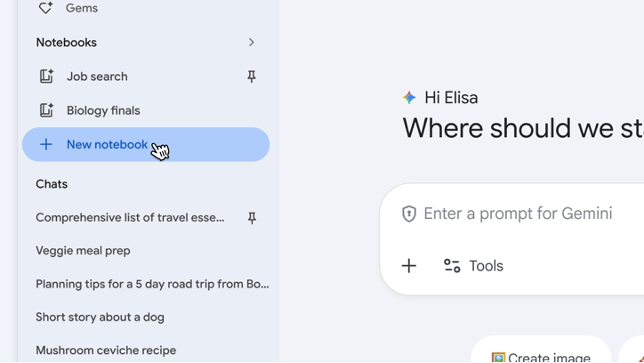Click the Notebooks heading
This screenshot has width=644, height=363.
[67, 43]
